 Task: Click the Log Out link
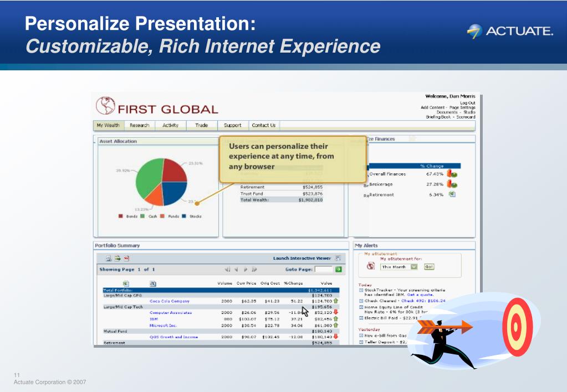tap(468, 103)
